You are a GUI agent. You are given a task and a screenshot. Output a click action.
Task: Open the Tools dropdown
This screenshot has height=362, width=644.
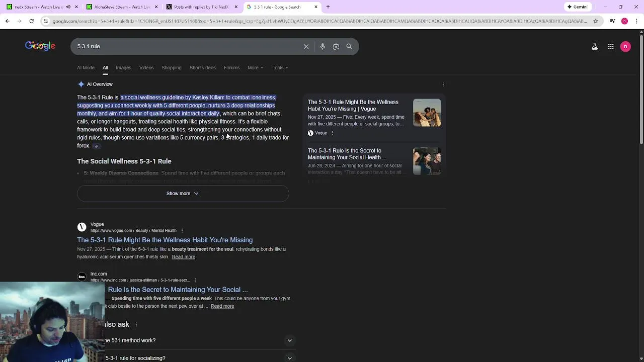tap(280, 68)
